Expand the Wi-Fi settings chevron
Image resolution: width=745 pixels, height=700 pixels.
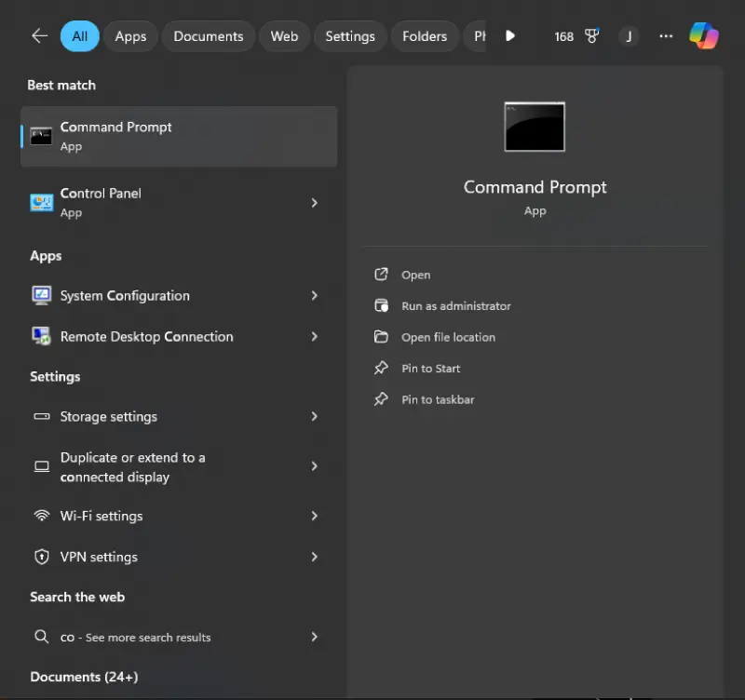(x=314, y=516)
